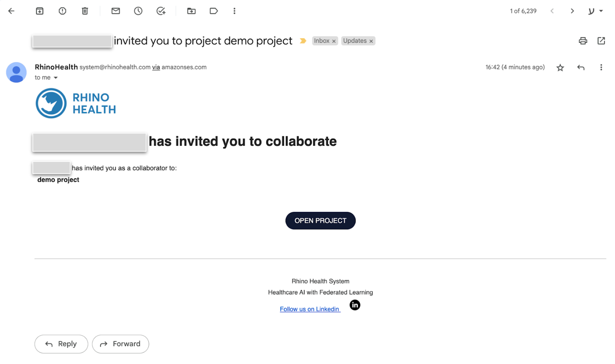Screen dimensions: 615x364
Task: Snooze the email with clock icon
Action: pos(138,11)
